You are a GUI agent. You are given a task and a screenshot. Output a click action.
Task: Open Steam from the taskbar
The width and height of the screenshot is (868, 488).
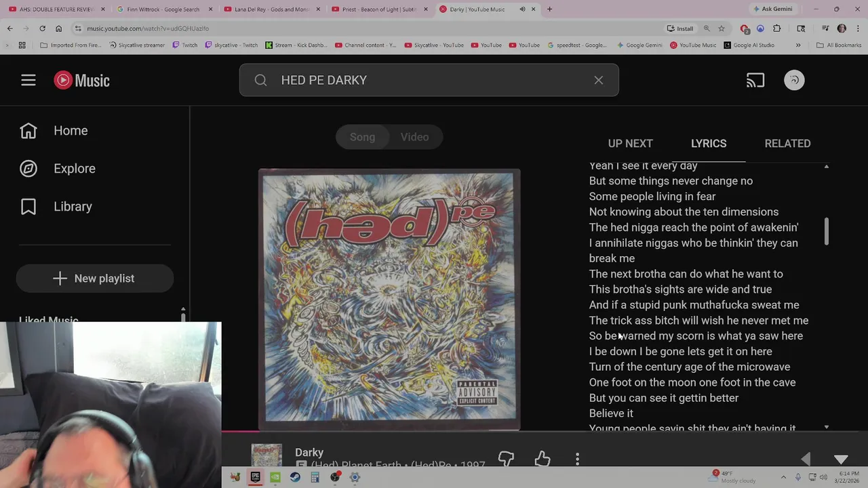pyautogui.click(x=295, y=477)
